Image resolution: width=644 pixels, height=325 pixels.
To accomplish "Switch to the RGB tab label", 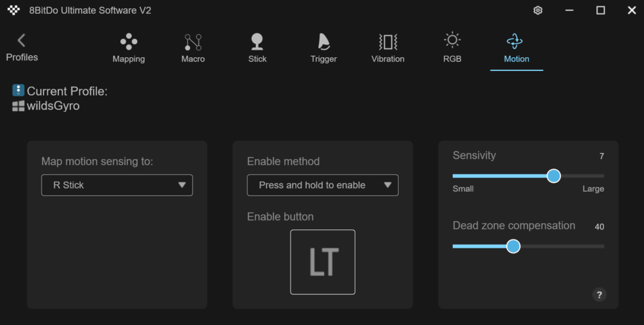I will click(x=452, y=58).
